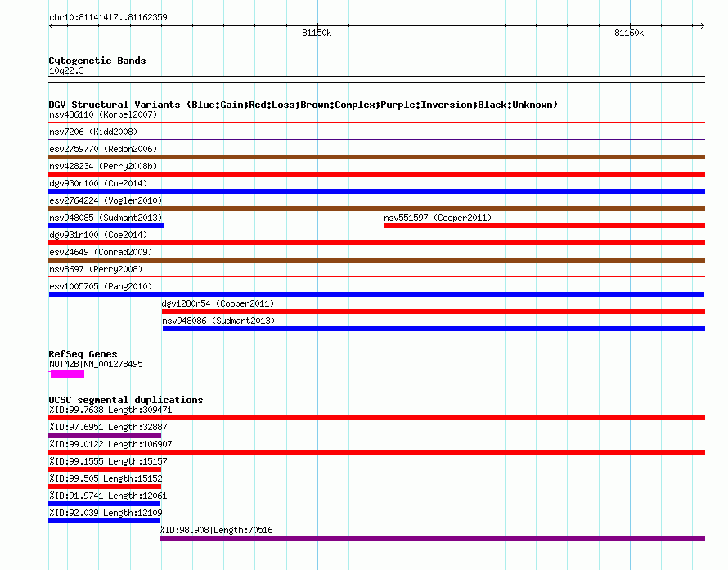Open the esv24649 (Conrad2009) label

click(x=101, y=252)
